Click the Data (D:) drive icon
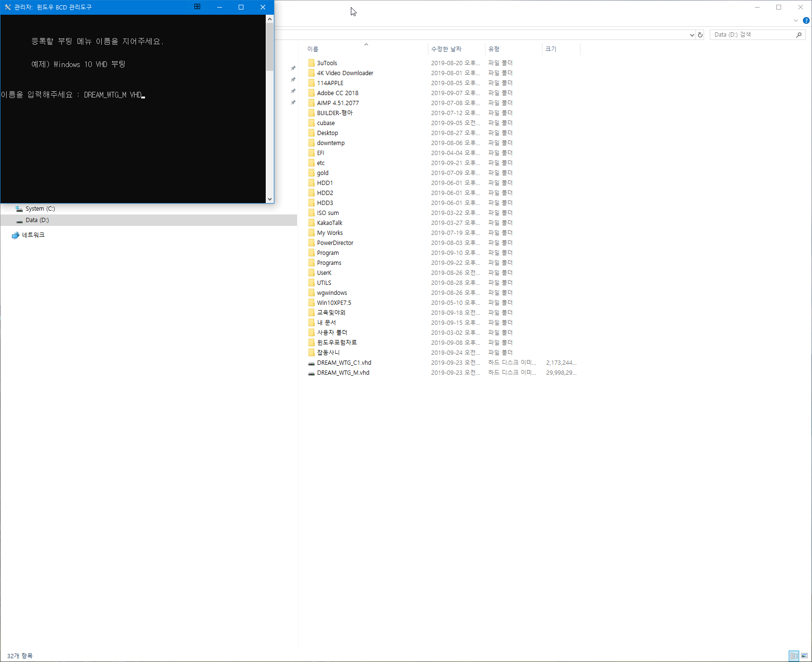 tap(19, 220)
